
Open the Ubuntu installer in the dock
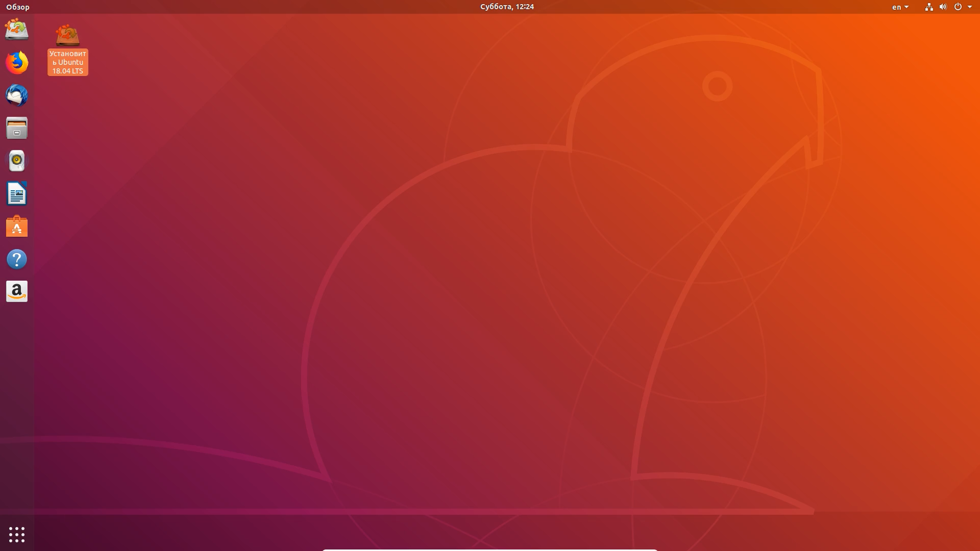click(x=17, y=30)
